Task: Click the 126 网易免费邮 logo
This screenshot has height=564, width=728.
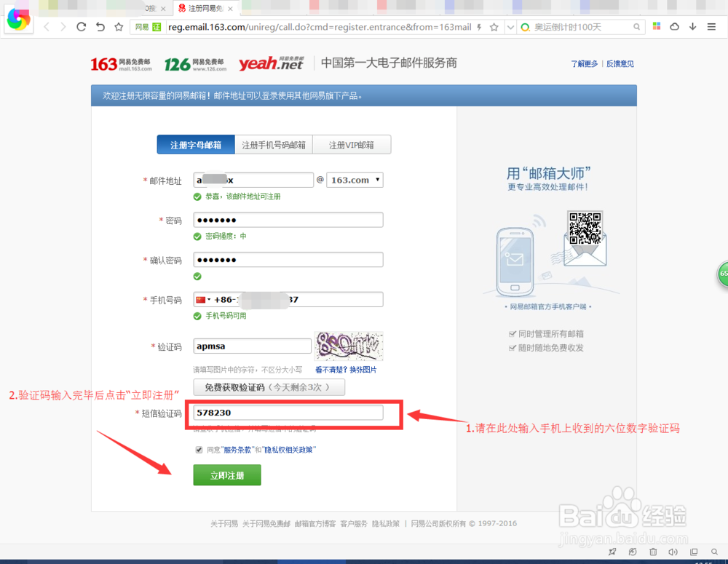Action: (195, 64)
